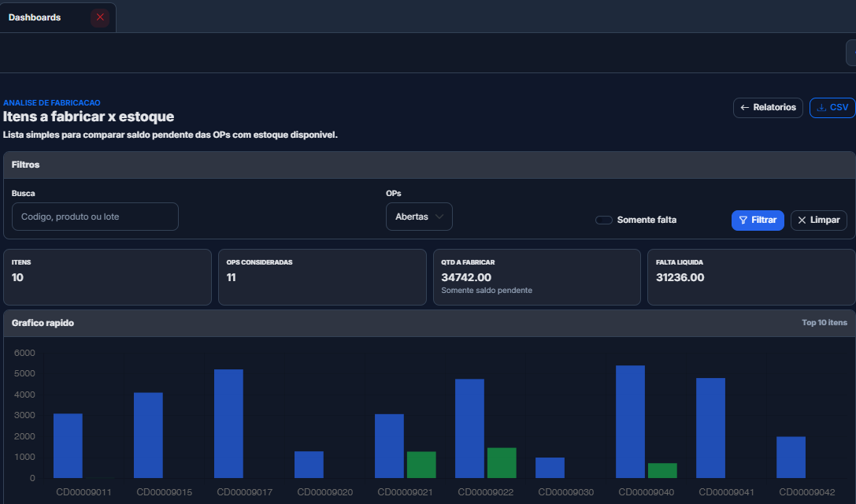Image resolution: width=856 pixels, height=504 pixels.
Task: Click the Itens a fabricar x estoque title
Action: tap(88, 117)
